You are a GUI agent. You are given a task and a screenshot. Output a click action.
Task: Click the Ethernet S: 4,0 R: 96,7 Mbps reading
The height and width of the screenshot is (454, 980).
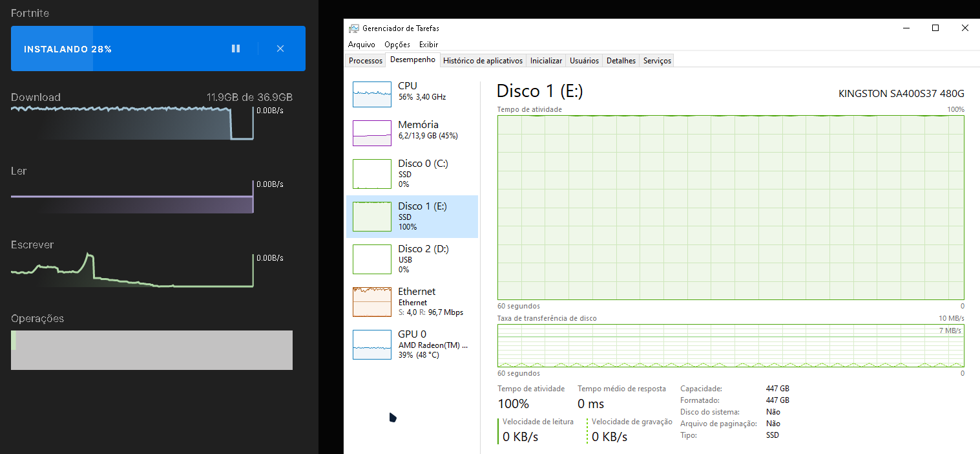pos(430,312)
